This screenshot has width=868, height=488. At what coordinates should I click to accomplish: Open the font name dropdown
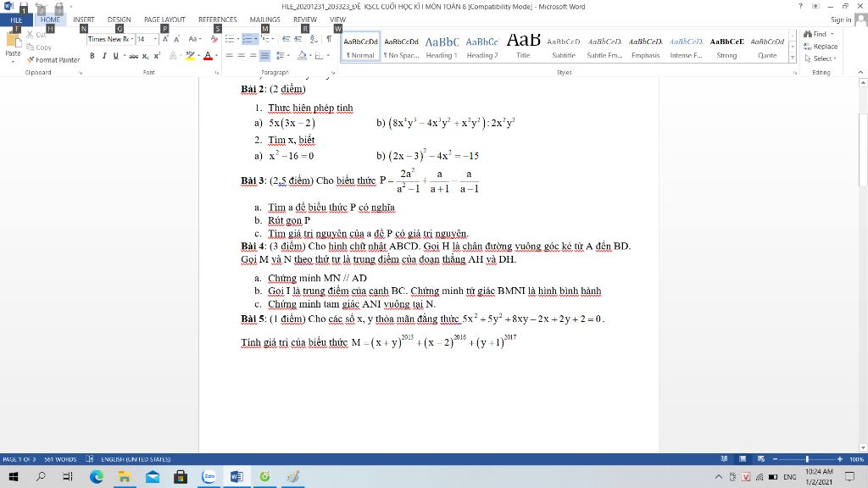(131, 39)
